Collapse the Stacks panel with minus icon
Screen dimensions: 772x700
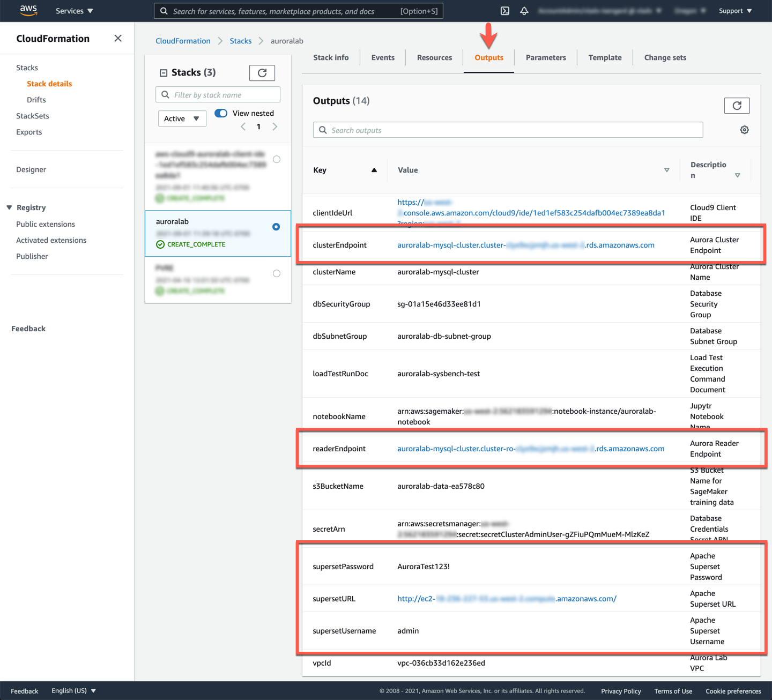[164, 73]
